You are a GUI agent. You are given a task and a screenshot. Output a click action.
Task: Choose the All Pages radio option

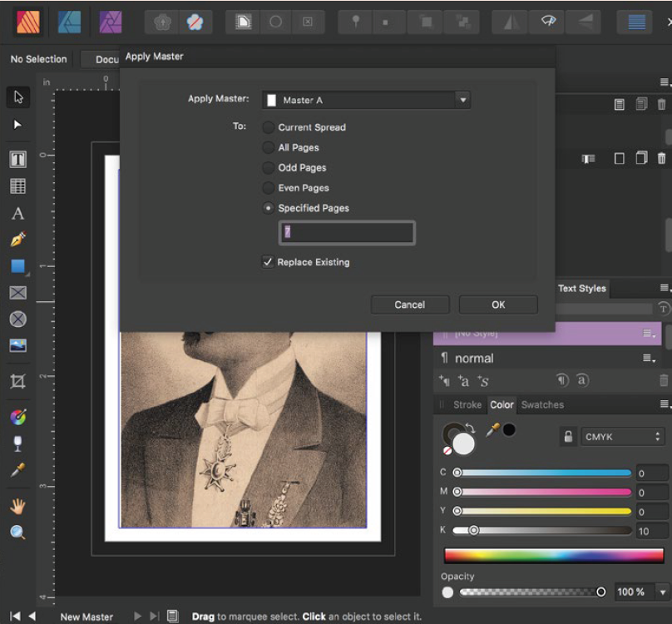click(x=268, y=147)
